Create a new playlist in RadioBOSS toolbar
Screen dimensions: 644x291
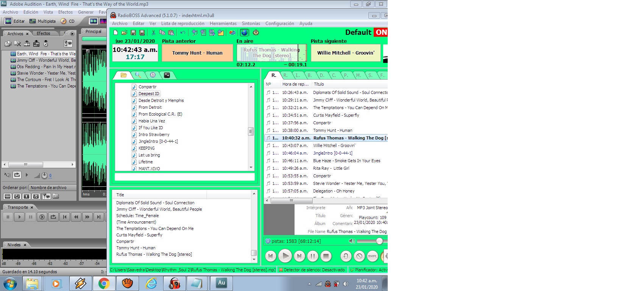pos(115,33)
